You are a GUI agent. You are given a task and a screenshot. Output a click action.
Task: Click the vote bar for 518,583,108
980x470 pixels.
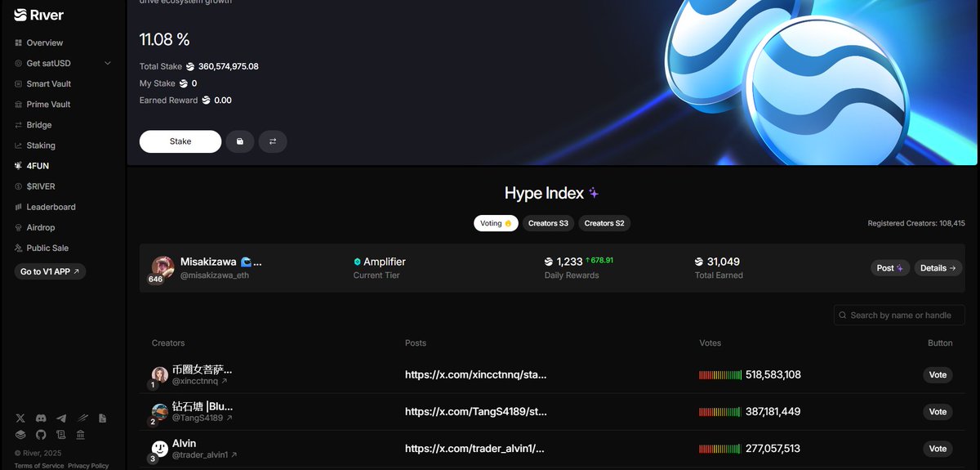pos(720,375)
